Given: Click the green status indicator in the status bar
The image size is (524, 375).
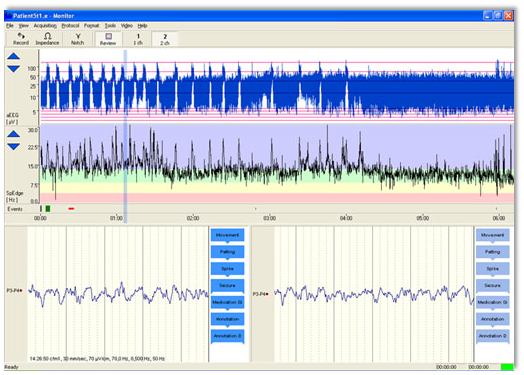Looking at the screenshot, I should point(507,367).
